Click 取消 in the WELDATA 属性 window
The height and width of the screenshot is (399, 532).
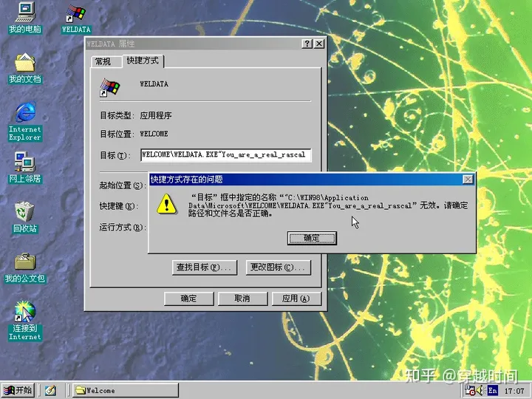(242, 299)
